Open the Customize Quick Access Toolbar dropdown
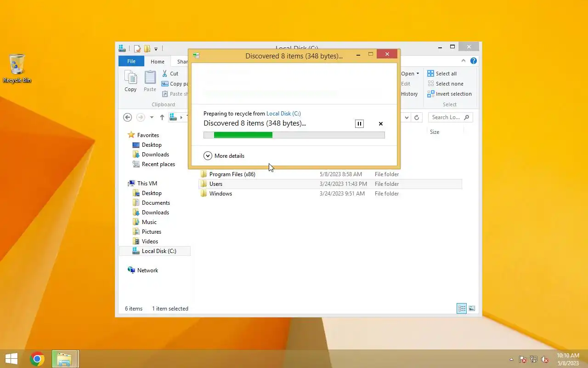This screenshot has width=588, height=368. pos(156,49)
